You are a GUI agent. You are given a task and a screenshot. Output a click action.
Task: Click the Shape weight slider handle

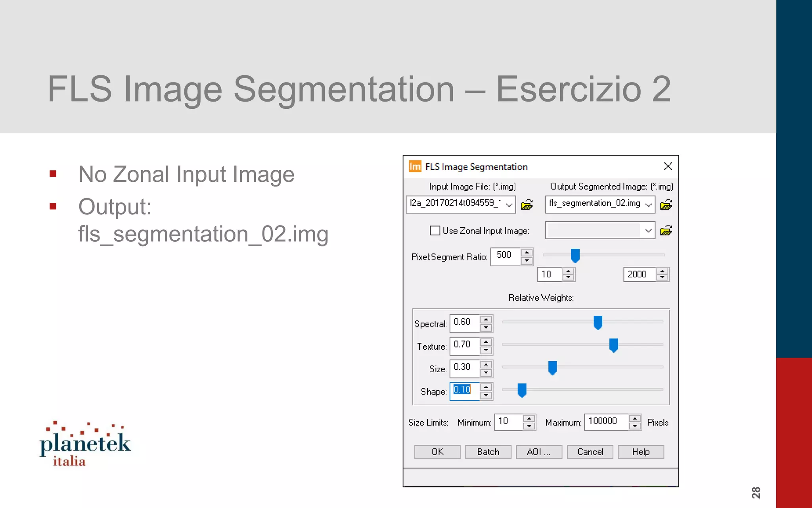point(522,390)
